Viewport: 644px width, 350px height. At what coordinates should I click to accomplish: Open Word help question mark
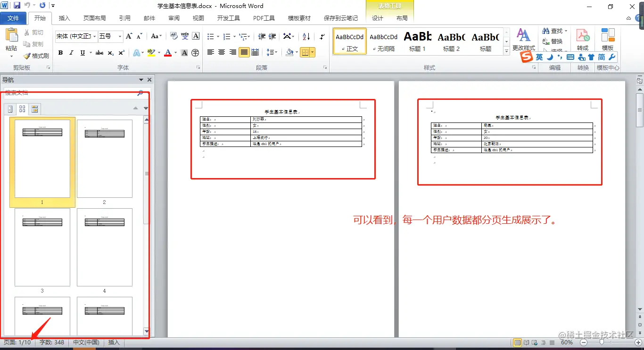coord(638,18)
